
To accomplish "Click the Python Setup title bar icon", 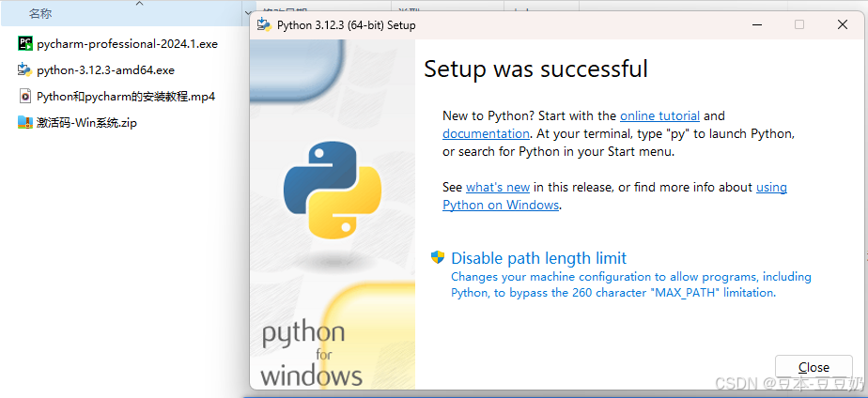I will [264, 24].
